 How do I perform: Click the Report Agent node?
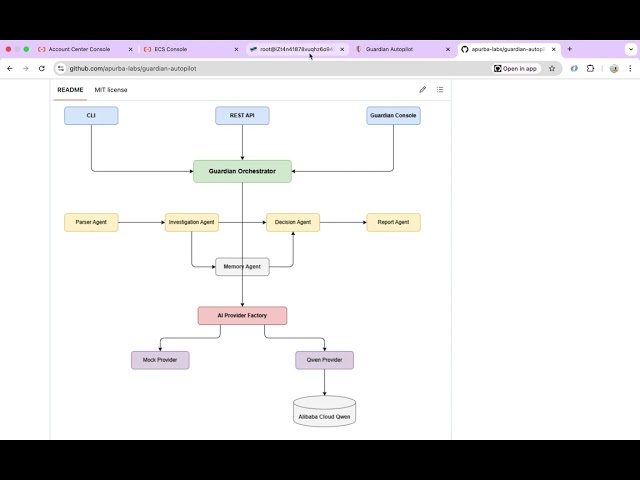pos(393,222)
